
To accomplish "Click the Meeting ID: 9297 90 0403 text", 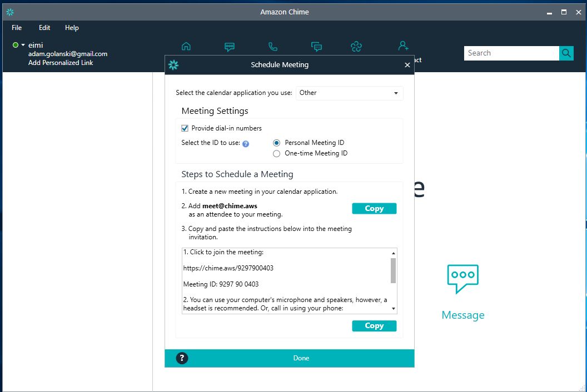I will coord(221,284).
